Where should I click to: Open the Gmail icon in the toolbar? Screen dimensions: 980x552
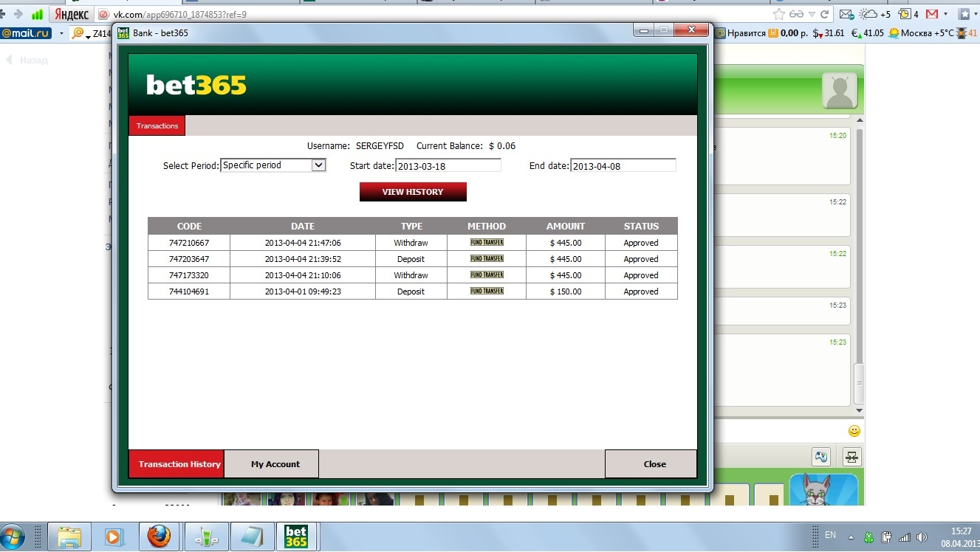[932, 14]
